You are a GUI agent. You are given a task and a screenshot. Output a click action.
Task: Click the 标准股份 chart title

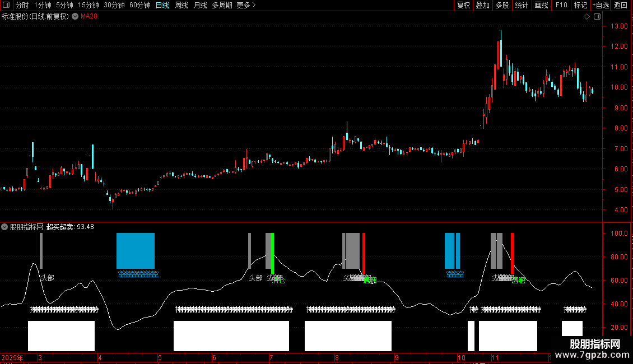click(35, 16)
